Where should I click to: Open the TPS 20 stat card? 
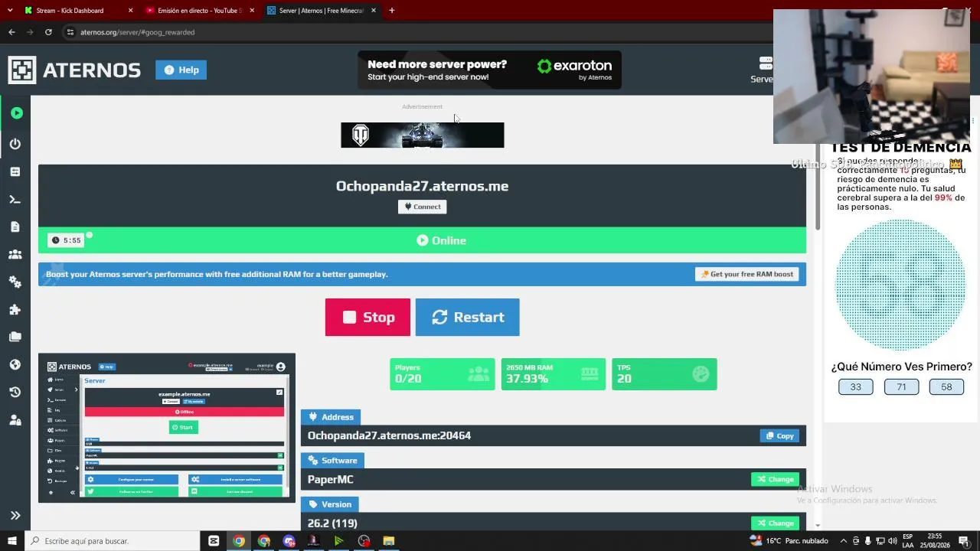[664, 374]
